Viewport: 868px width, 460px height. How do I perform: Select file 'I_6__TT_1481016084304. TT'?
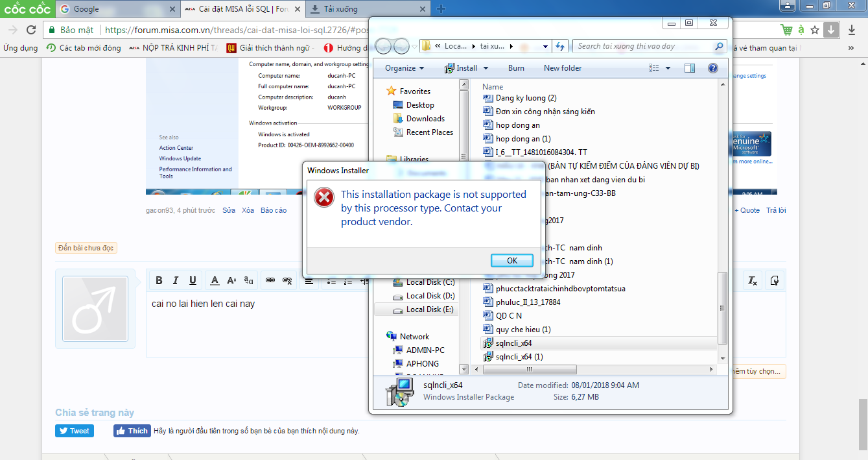click(536, 152)
